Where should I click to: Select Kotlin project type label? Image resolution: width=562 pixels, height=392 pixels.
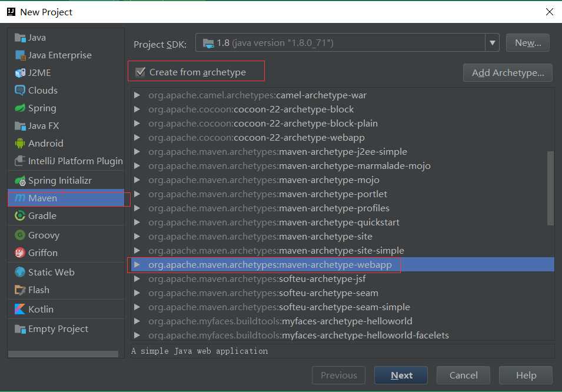[x=41, y=309]
